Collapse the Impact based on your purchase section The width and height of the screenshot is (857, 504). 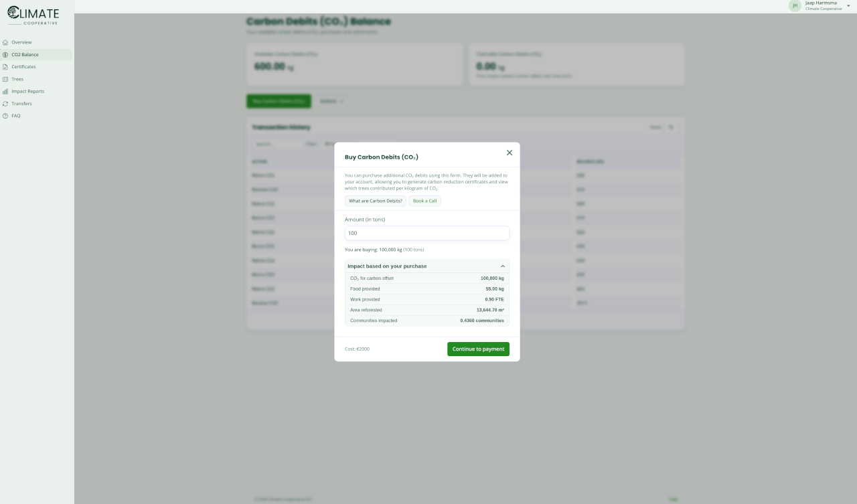(503, 266)
